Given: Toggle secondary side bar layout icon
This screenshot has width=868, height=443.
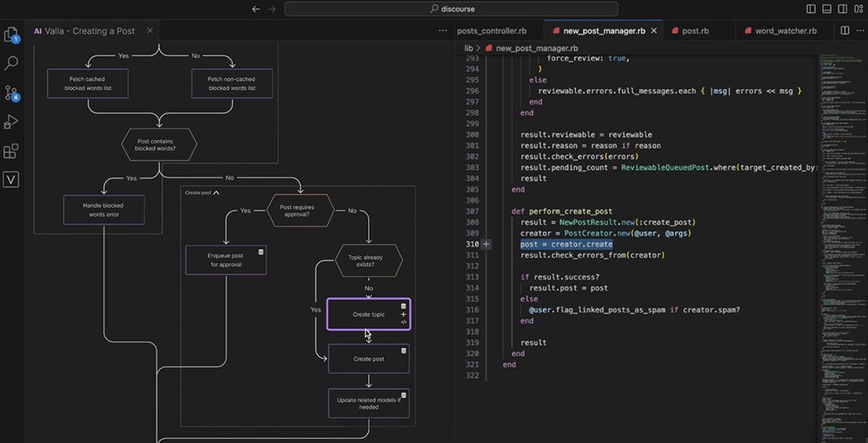Looking at the screenshot, I should click(x=842, y=8).
